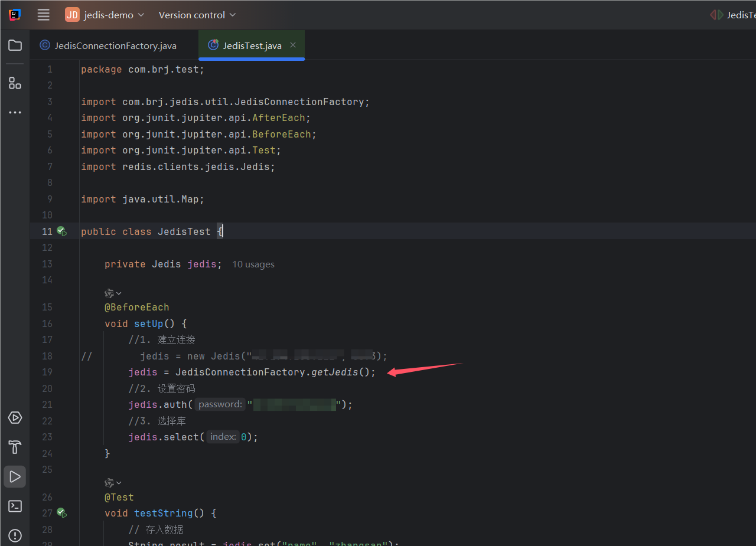756x546 pixels.
Task: Click the IntelliJ IDEA logo icon
Action: click(14, 14)
